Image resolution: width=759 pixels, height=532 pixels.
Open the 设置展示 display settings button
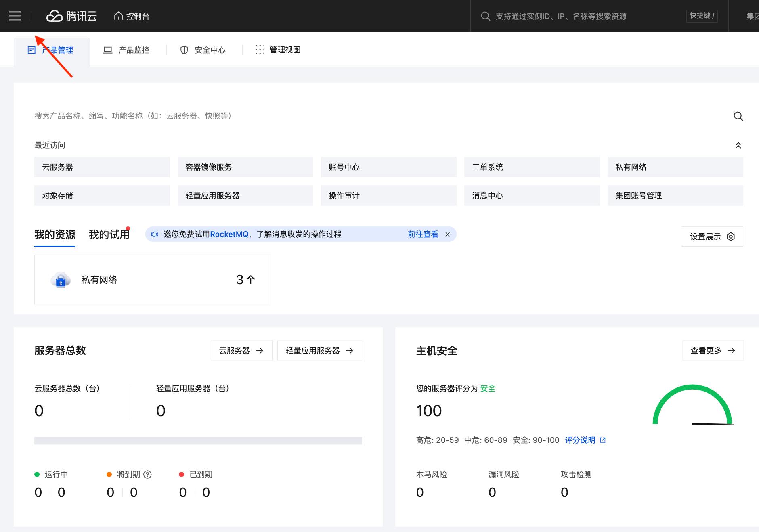(712, 237)
